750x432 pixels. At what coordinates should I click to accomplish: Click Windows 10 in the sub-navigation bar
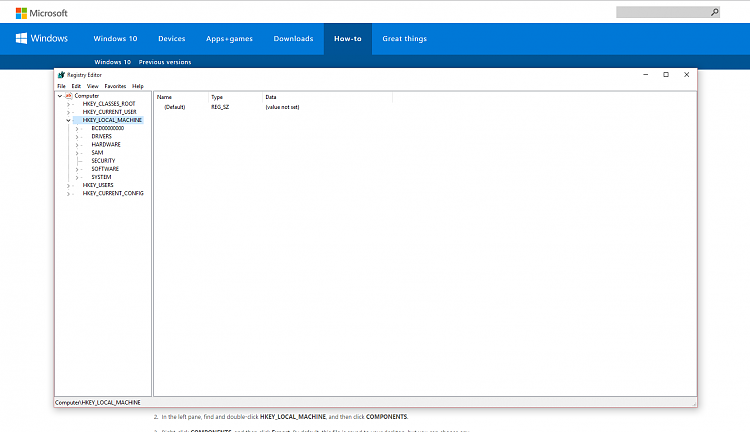(x=112, y=62)
